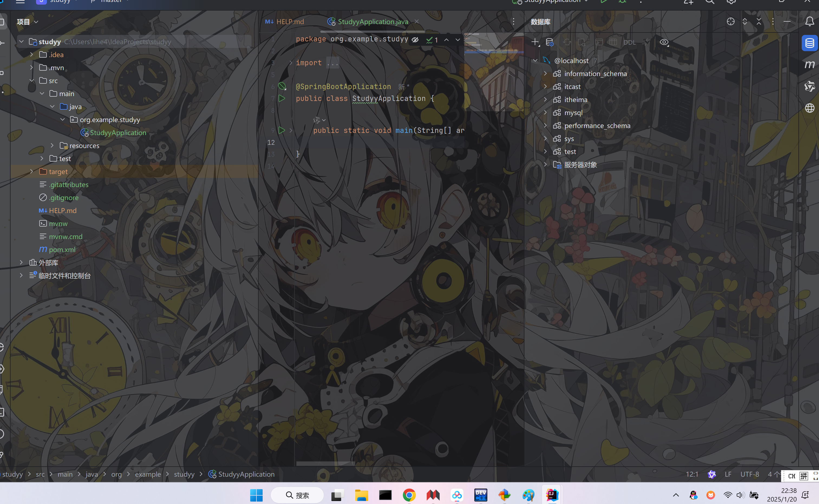This screenshot has width=819, height=504.
Task: Click the taskbar 搜索 search box
Action: coord(297,495)
